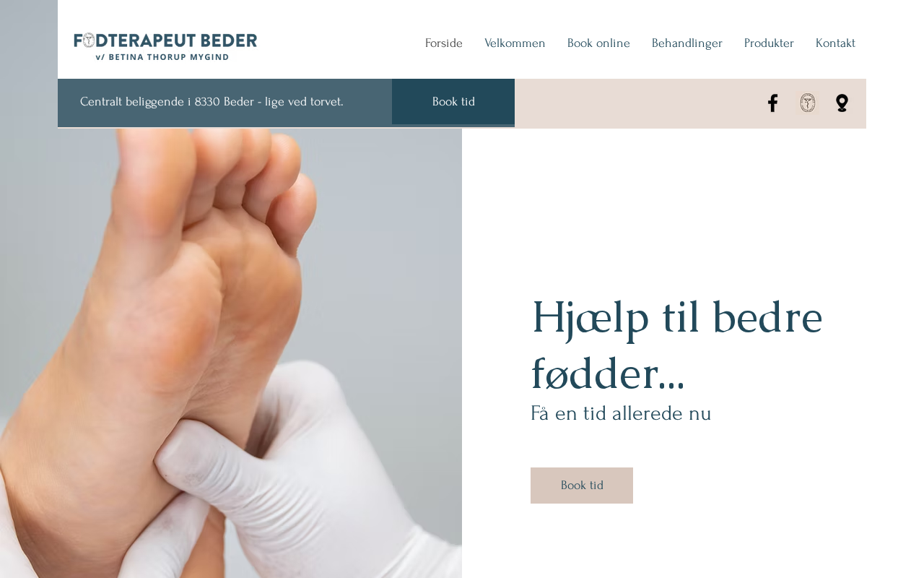Open the Produkter menu

(769, 43)
